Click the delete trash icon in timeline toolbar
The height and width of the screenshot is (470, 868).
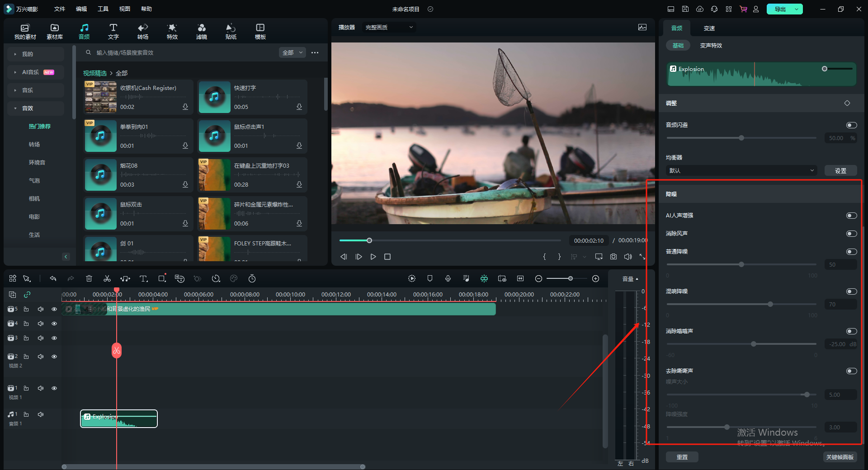(x=89, y=279)
